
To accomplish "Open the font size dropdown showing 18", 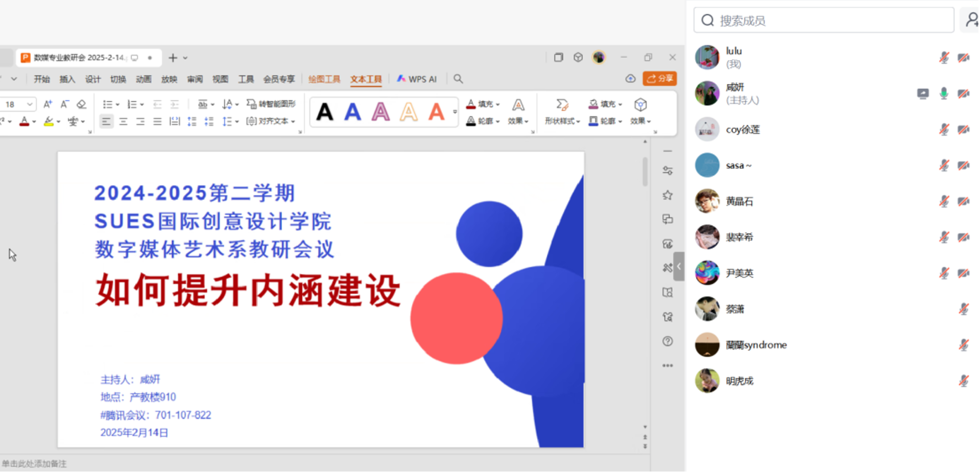I will pos(29,104).
